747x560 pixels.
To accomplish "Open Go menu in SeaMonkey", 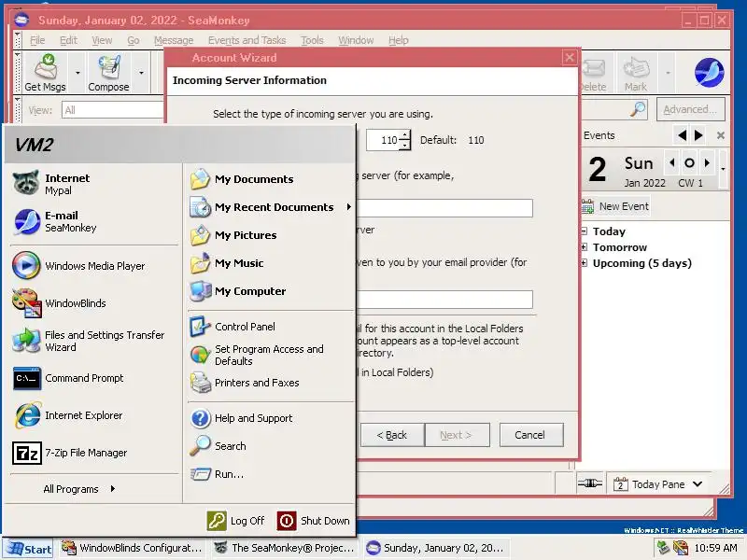I will coord(134,40).
